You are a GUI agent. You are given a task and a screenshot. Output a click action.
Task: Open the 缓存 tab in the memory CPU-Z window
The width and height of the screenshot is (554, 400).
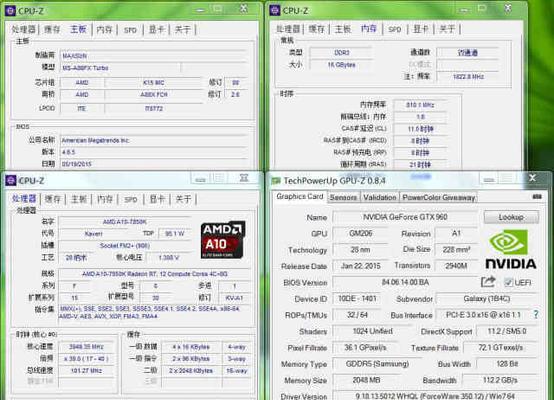[317, 29]
